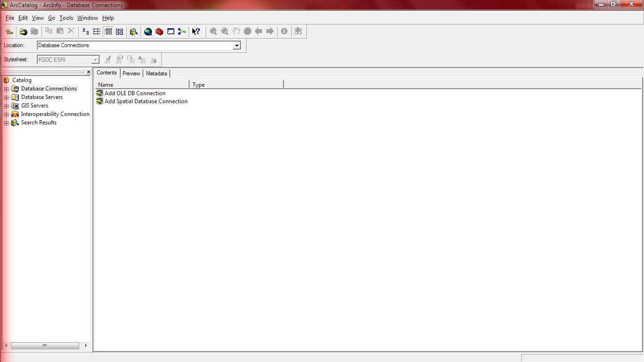Expand the Database Servers tree node
The image size is (644, 362).
pyautogui.click(x=6, y=97)
